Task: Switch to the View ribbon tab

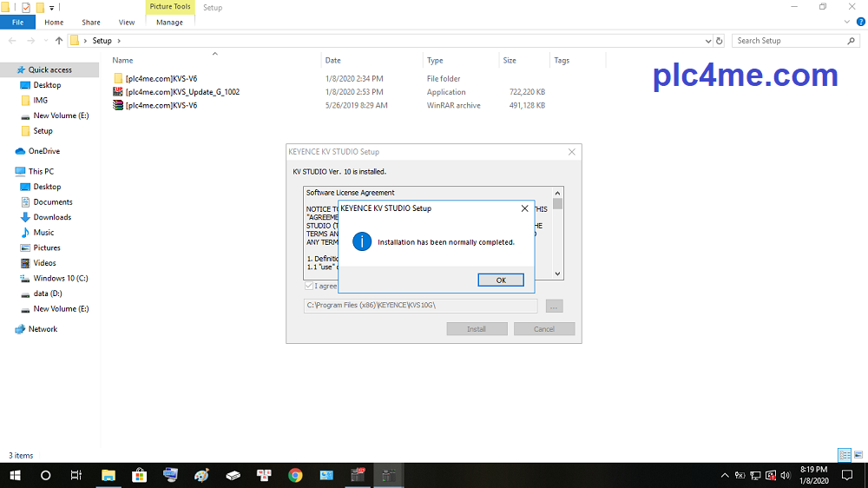Action: 126,23
